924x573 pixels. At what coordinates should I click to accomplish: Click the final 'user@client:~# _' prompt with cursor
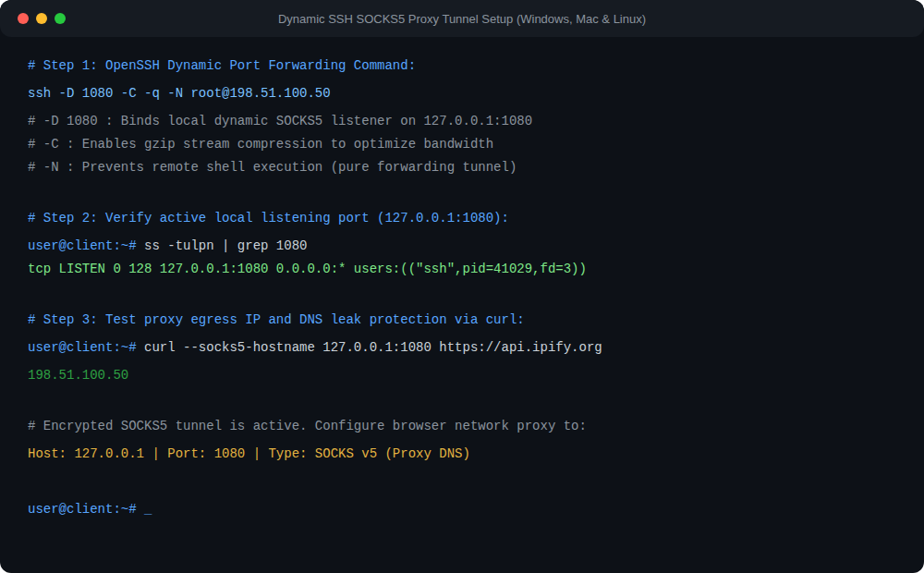pos(90,508)
